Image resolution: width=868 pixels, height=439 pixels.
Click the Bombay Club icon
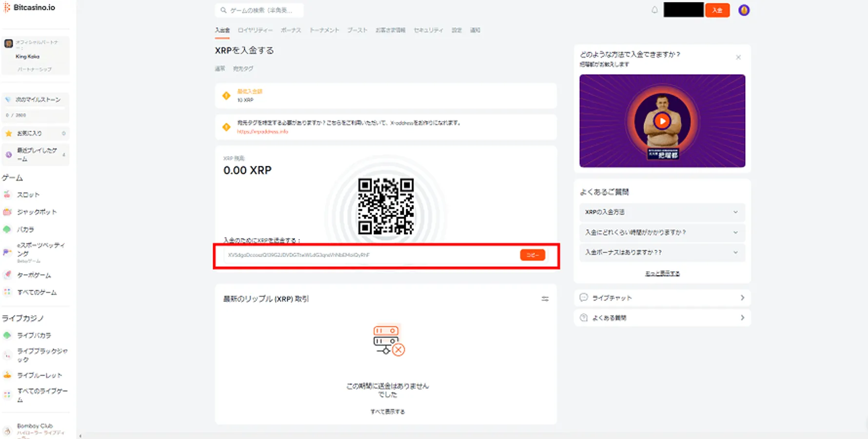pyautogui.click(x=7, y=431)
